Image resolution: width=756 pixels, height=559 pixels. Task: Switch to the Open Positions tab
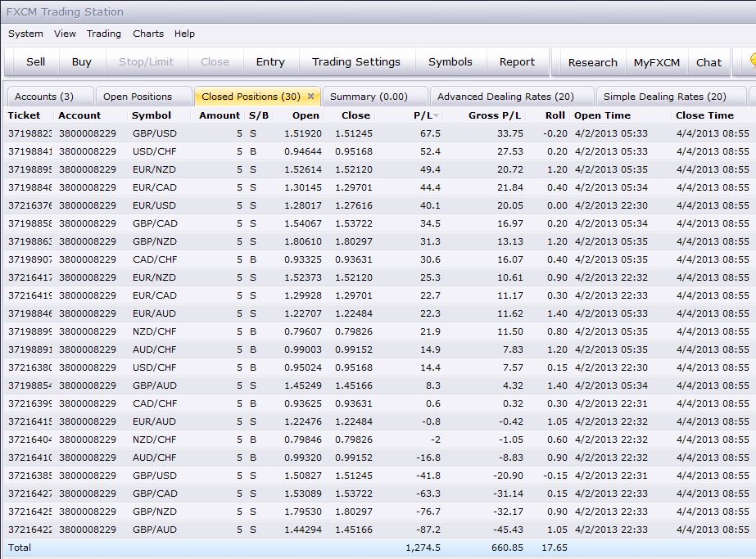(143, 97)
